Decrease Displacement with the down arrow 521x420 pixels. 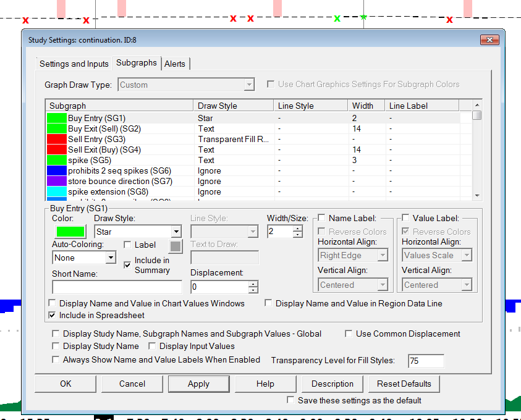click(x=253, y=290)
